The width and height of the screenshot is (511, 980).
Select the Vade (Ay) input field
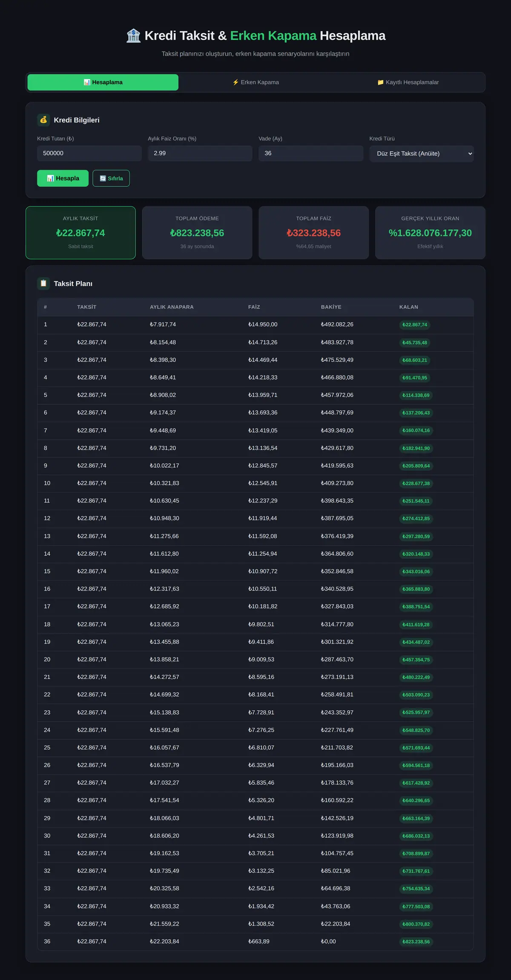(x=311, y=153)
